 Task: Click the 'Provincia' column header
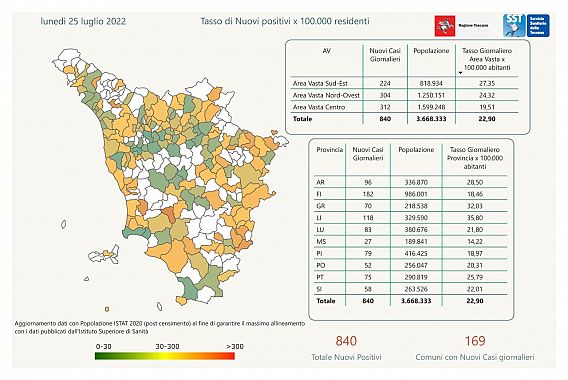click(330, 150)
